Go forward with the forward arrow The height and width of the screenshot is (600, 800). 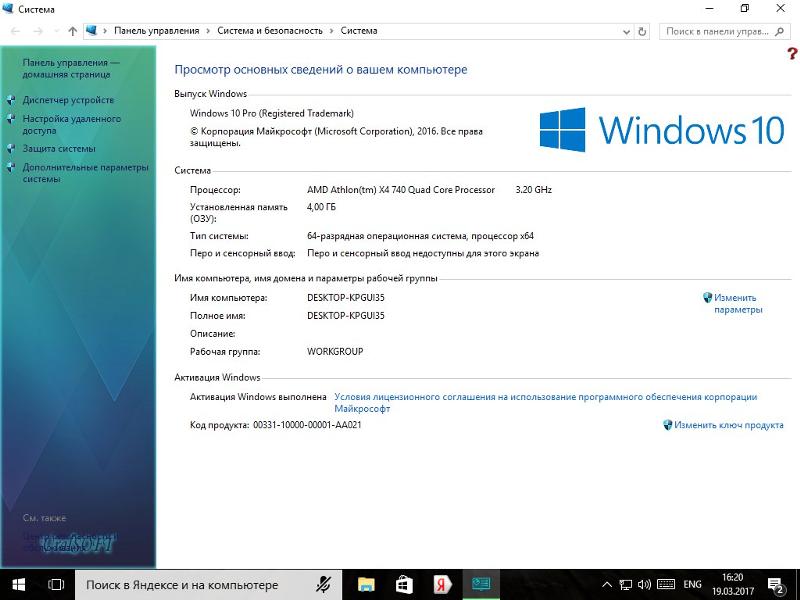(38, 31)
